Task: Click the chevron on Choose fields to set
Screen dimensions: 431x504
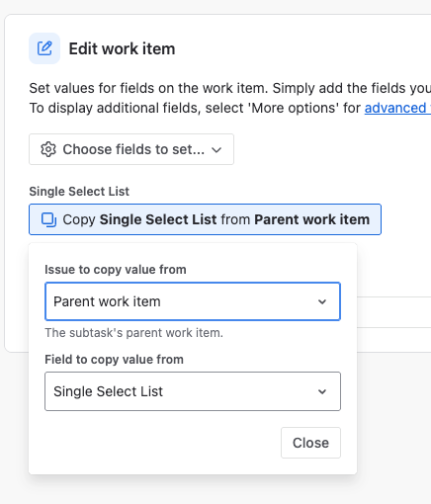Action: [x=216, y=150]
